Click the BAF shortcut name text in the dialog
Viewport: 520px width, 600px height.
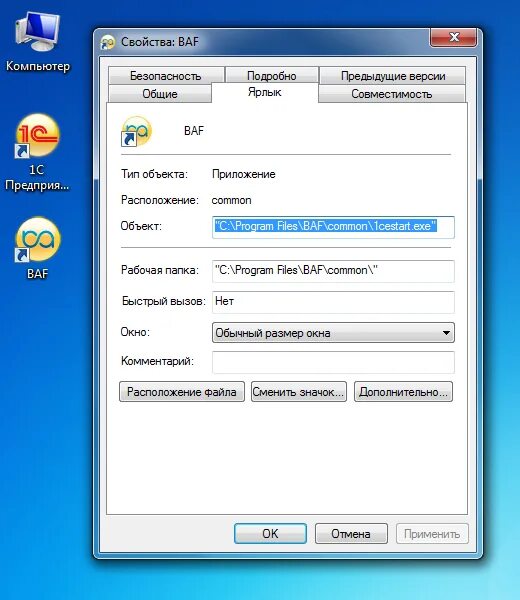(194, 131)
